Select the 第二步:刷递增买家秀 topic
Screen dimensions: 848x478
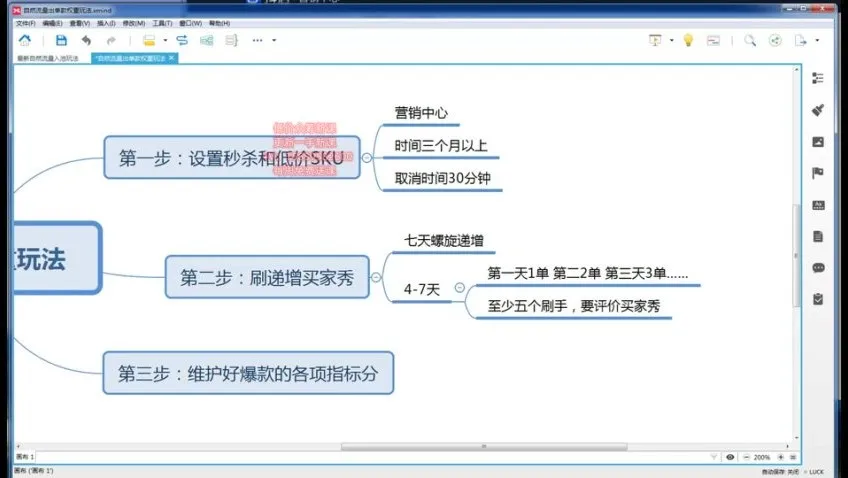point(267,277)
